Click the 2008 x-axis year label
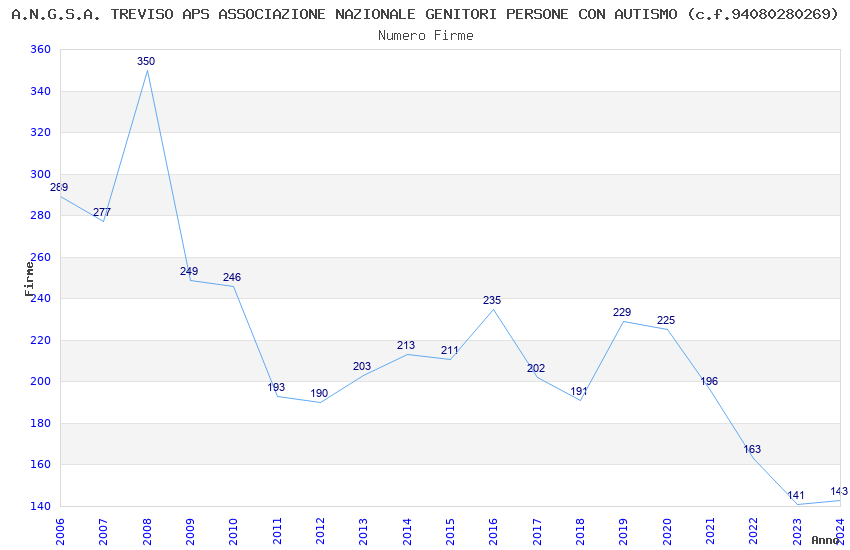The width and height of the screenshot is (850, 550). pos(147,532)
